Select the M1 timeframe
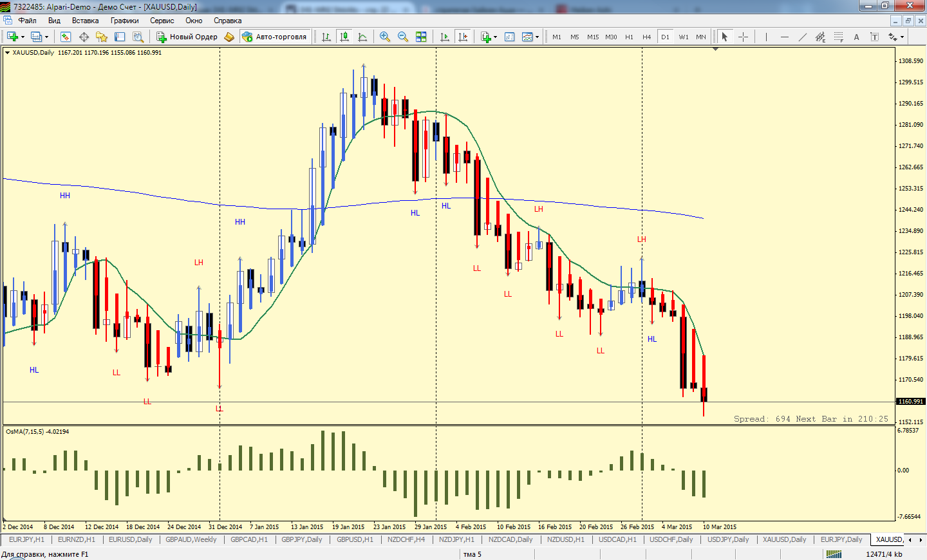 [x=557, y=37]
